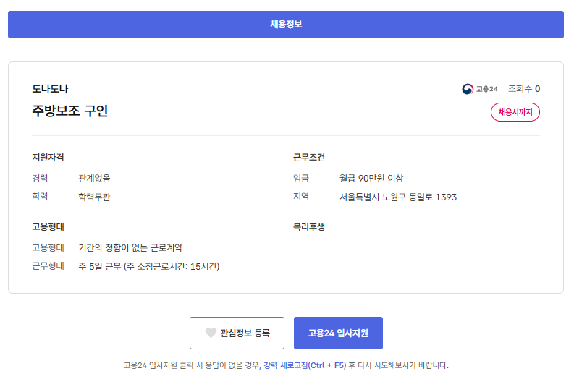
Task: Click the 복리후생 section heading
Action: pyautogui.click(x=309, y=226)
